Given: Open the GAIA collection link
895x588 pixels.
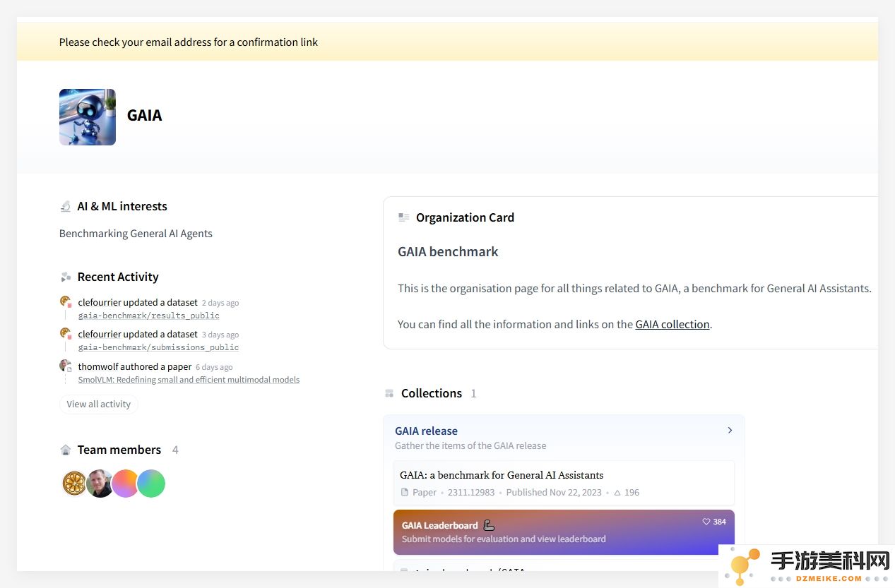Looking at the screenshot, I should pyautogui.click(x=672, y=325).
